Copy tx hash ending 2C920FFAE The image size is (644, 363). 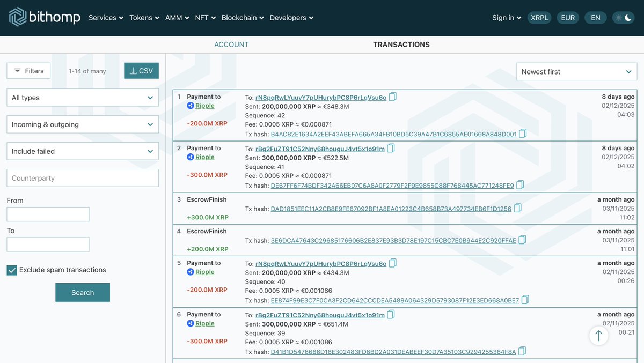coord(522,240)
